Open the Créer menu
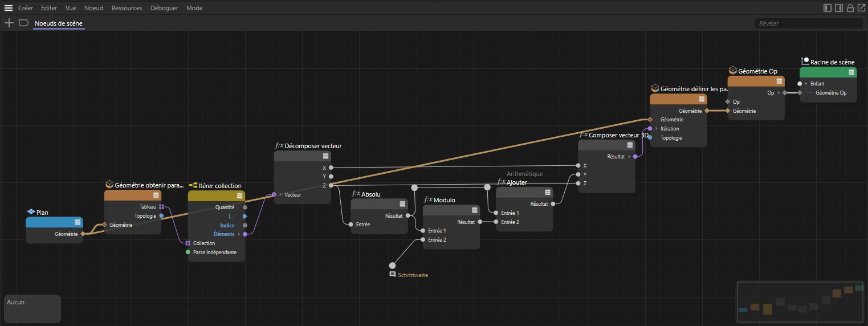 [25, 8]
